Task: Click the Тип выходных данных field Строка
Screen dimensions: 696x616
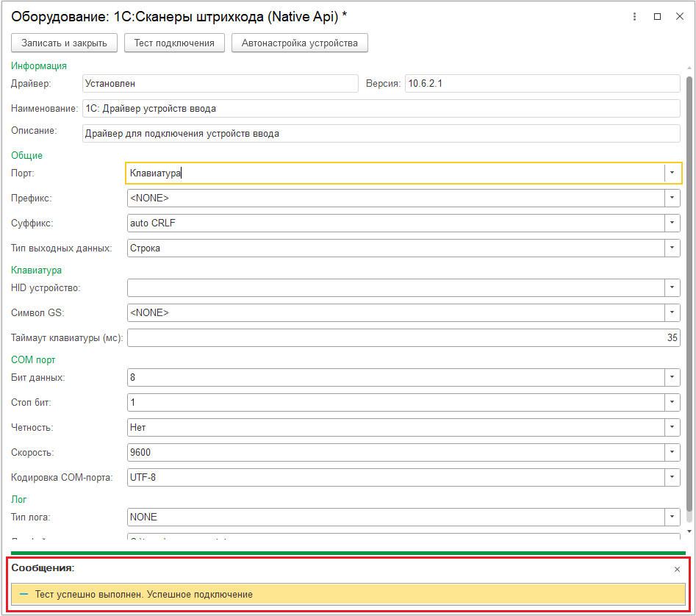Action: (x=396, y=248)
